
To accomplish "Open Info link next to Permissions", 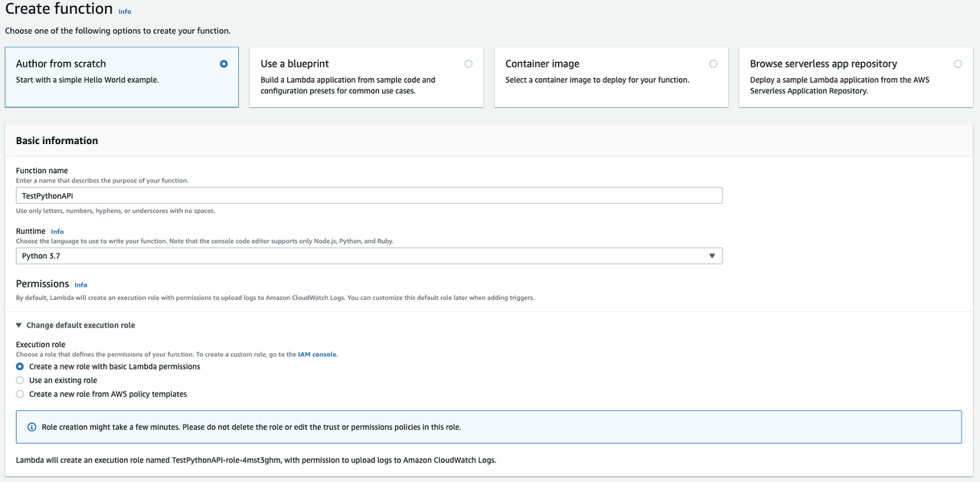I will [81, 285].
